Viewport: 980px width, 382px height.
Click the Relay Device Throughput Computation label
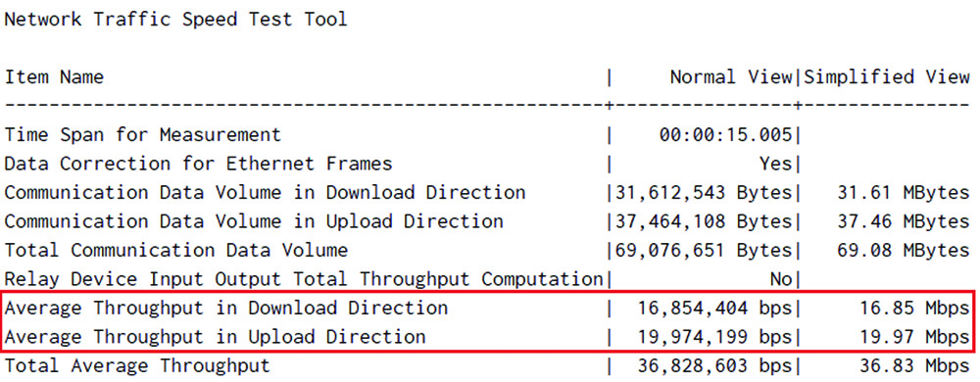[x=303, y=279]
